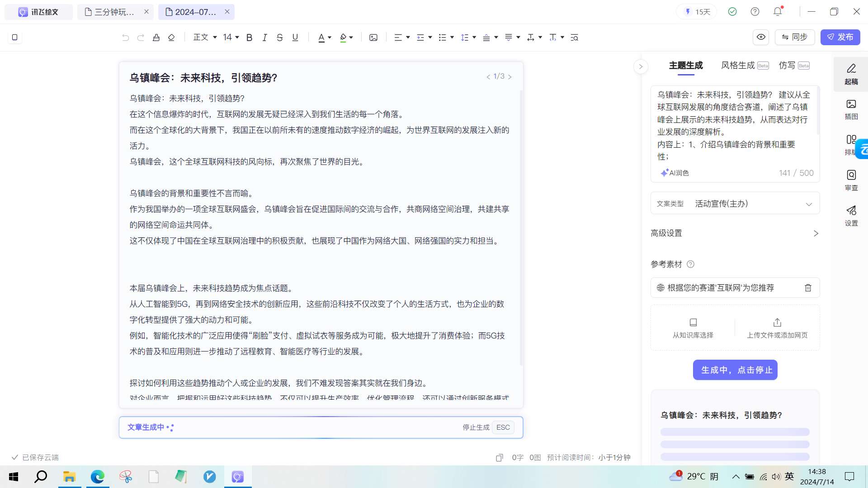This screenshot has width=868, height=488.
Task: Toggle bold formatting
Action: (249, 38)
